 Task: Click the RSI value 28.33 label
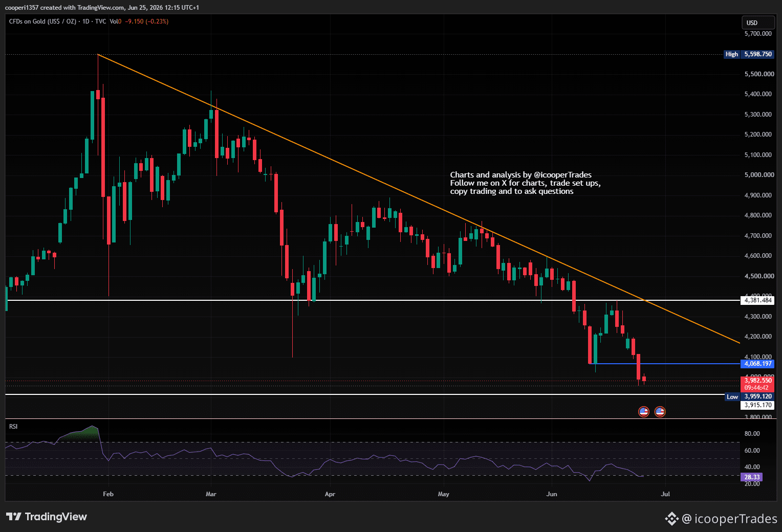pyautogui.click(x=752, y=477)
